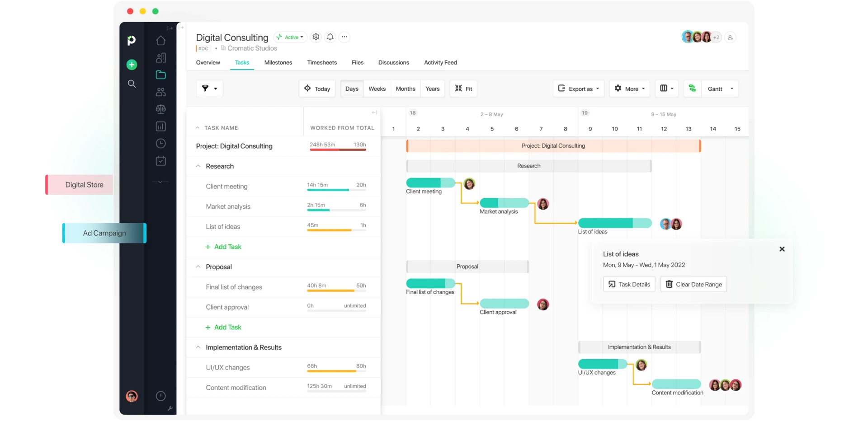Viewport: 868px width, 421px height.
Task: Open the Active status dropdown
Action: (291, 37)
